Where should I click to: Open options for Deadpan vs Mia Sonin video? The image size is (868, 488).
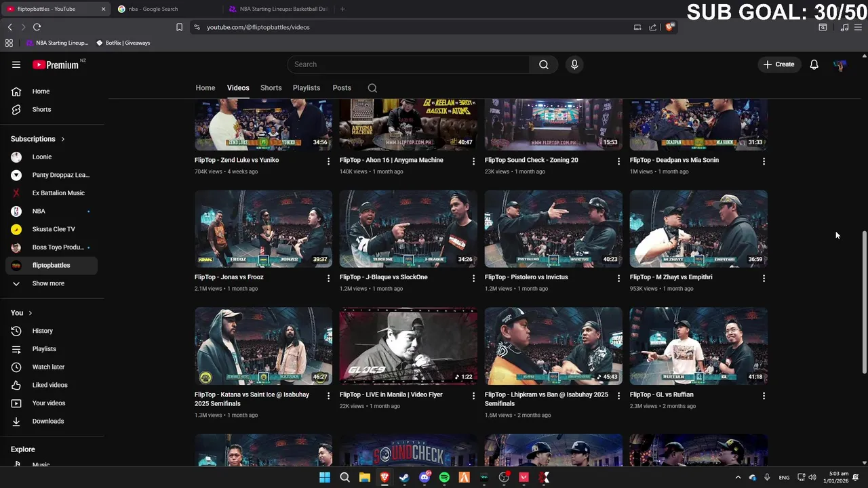(764, 161)
